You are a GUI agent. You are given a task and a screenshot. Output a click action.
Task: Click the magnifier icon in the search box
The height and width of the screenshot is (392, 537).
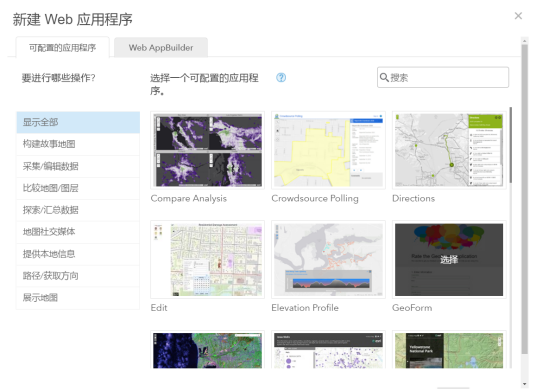pos(384,77)
